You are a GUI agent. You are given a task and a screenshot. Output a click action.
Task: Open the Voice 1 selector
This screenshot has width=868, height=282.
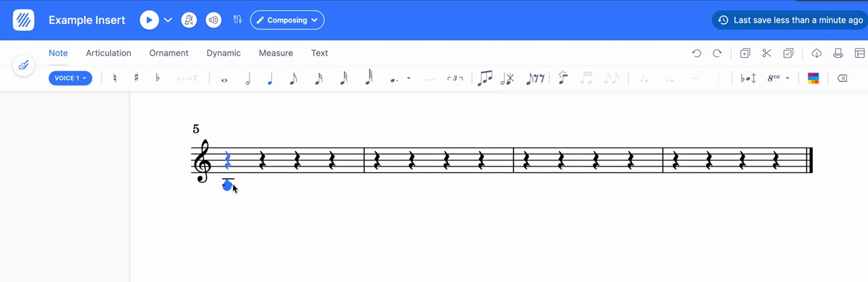(70, 78)
